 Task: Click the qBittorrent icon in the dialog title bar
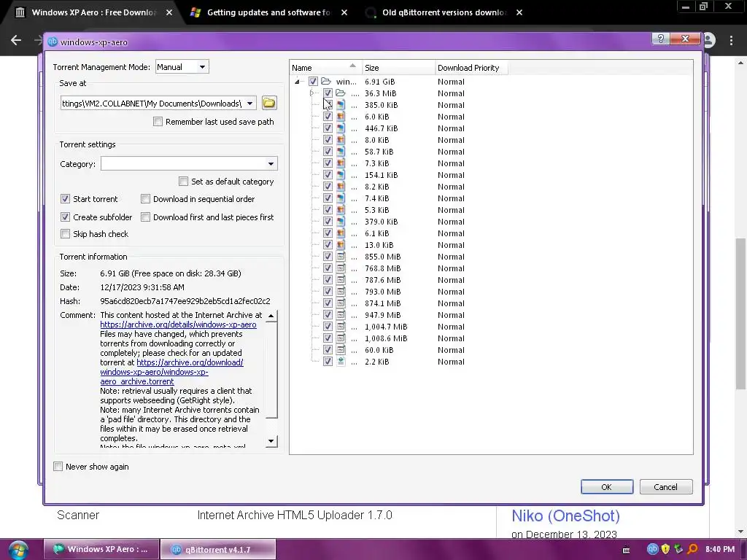53,42
